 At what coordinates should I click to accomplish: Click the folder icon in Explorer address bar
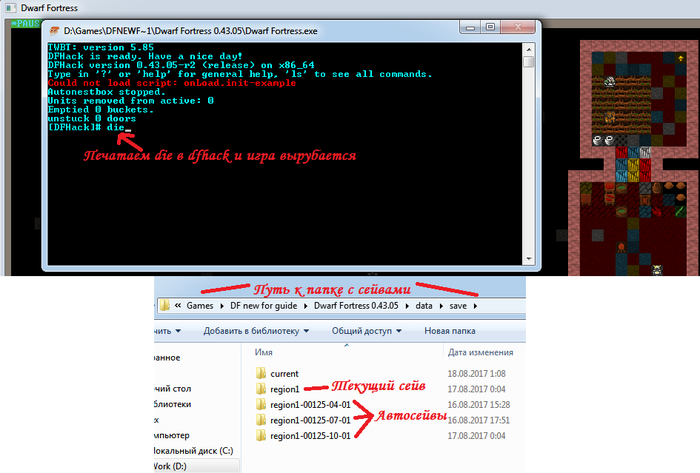[x=163, y=303]
